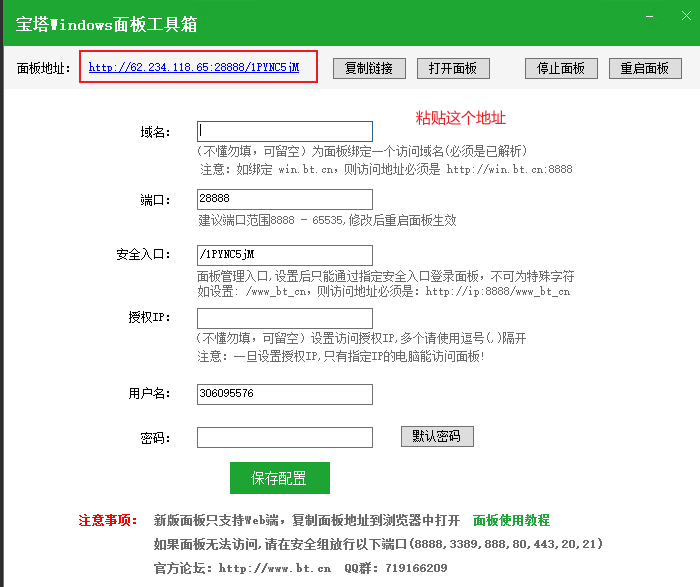Image resolution: width=700 pixels, height=587 pixels.
Task: Close the 宝塔 toolbox window
Action: tap(686, 16)
